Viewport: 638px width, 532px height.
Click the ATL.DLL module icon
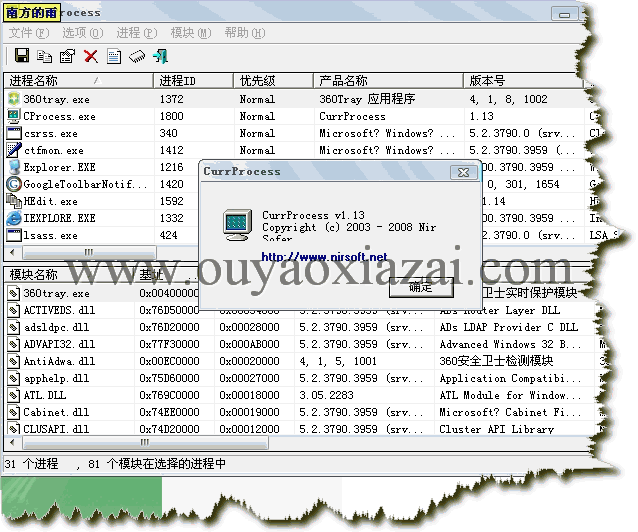tap(14, 395)
